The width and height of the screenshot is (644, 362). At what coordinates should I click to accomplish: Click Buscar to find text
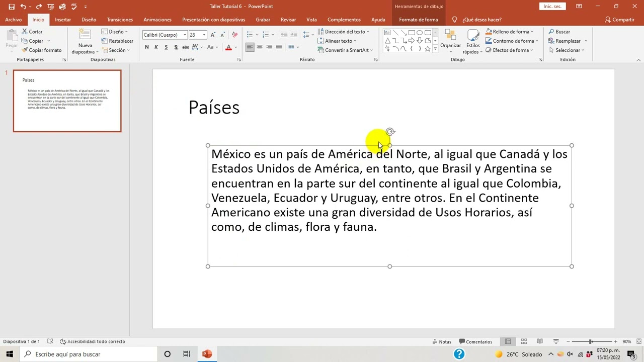point(559,32)
